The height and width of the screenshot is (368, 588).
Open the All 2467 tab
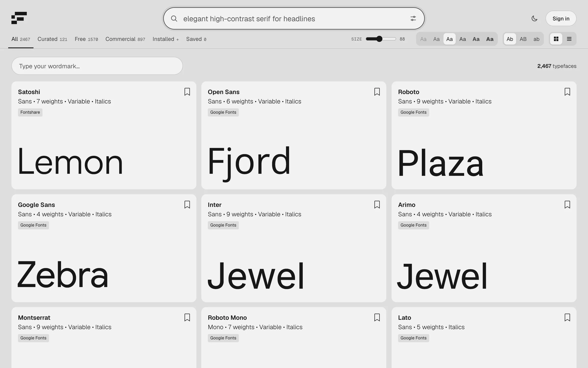pos(21,39)
